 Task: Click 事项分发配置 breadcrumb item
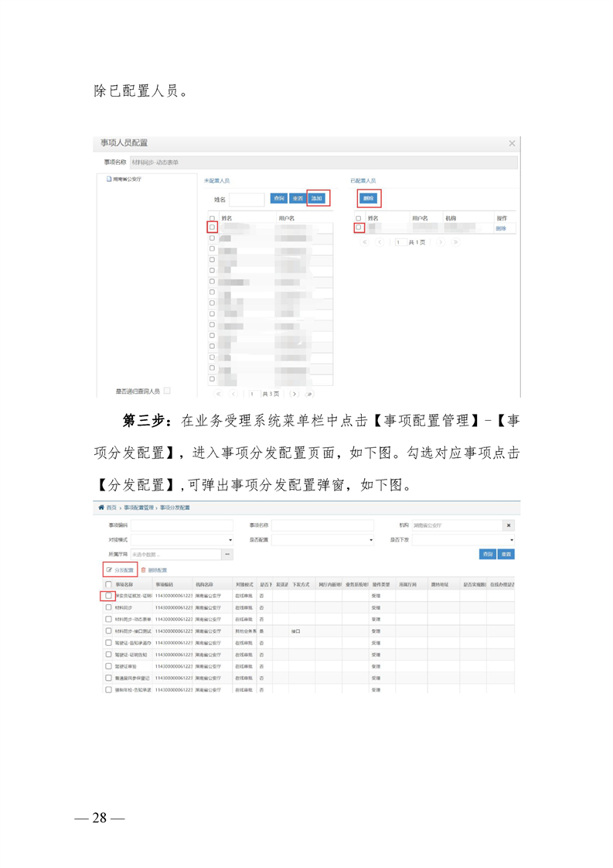click(x=175, y=507)
